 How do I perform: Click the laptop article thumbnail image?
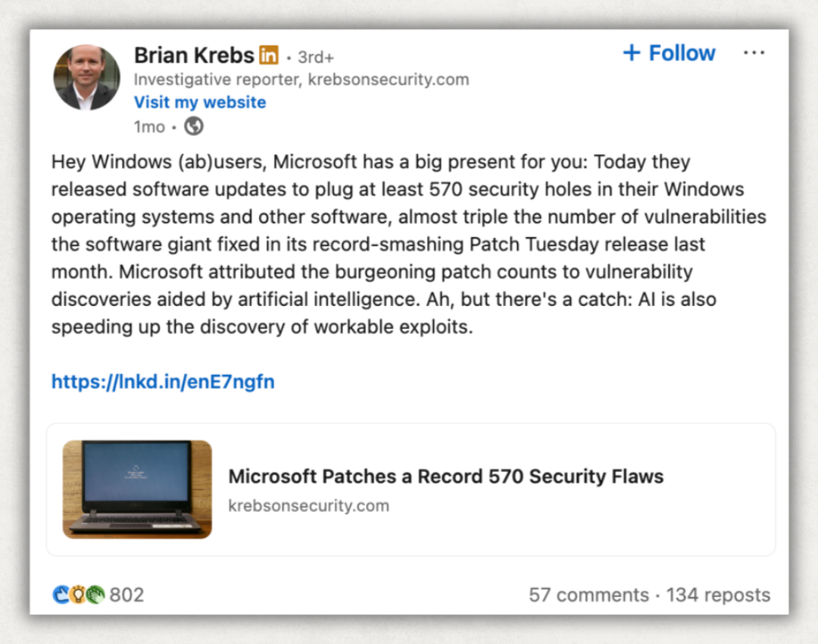click(137, 489)
